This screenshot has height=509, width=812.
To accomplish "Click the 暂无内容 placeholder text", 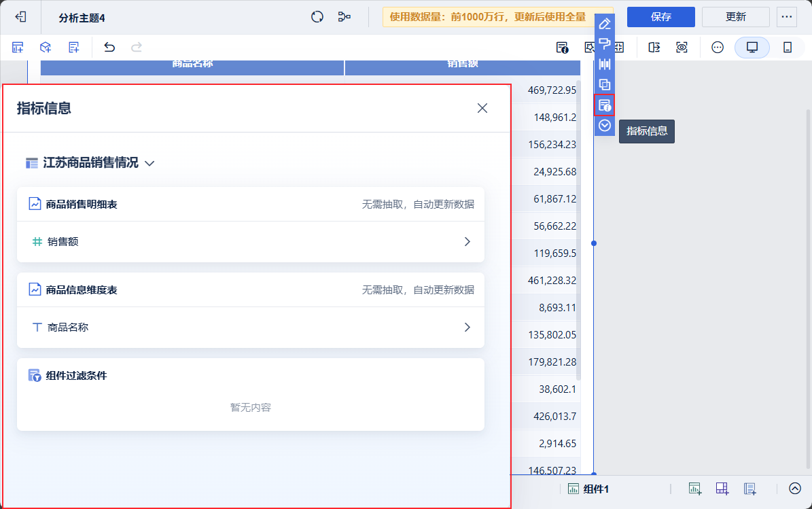I will coord(251,408).
